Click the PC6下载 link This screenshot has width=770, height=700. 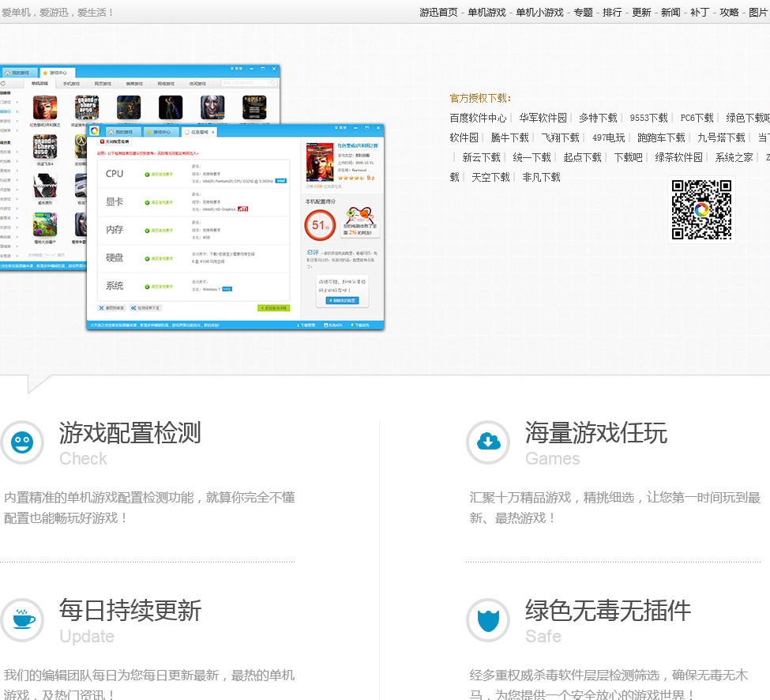click(x=697, y=118)
